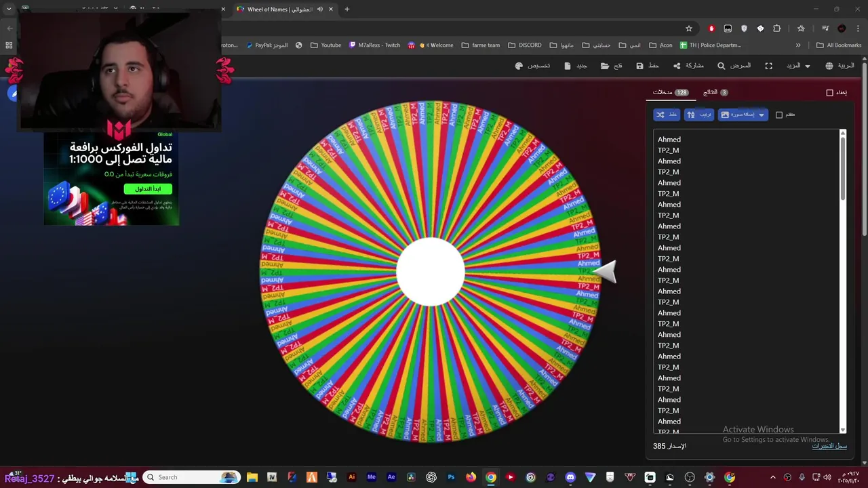
Task: Toggle the متقدم advanced checkbox
Action: (779, 115)
